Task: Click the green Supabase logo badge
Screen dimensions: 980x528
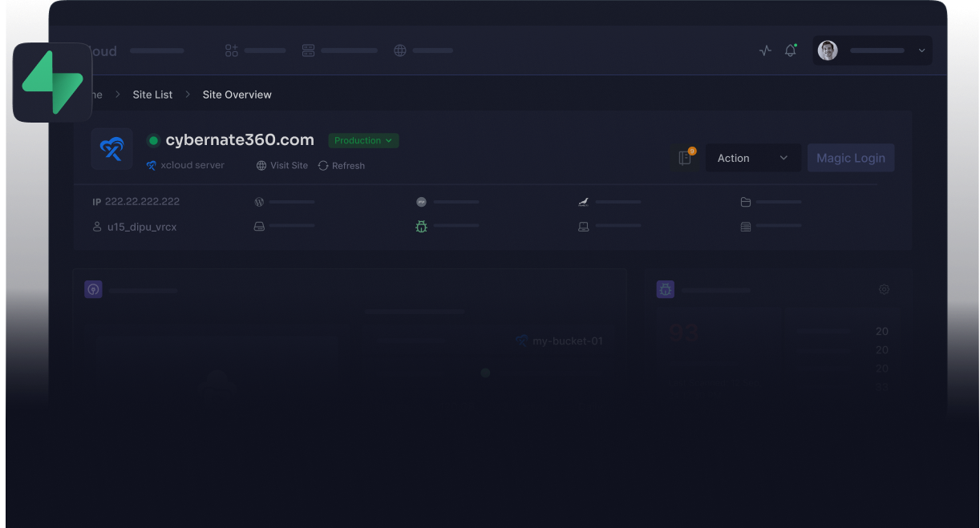Action: click(52, 82)
